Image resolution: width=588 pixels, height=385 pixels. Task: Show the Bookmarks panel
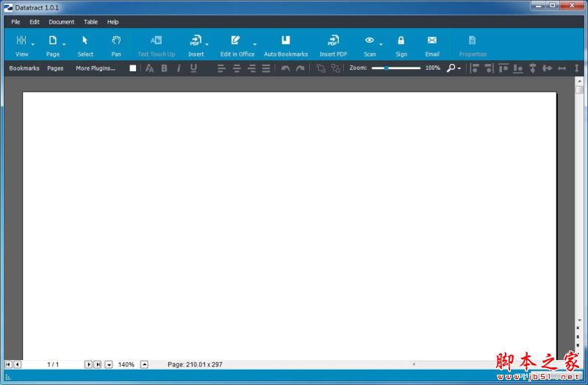tap(24, 68)
